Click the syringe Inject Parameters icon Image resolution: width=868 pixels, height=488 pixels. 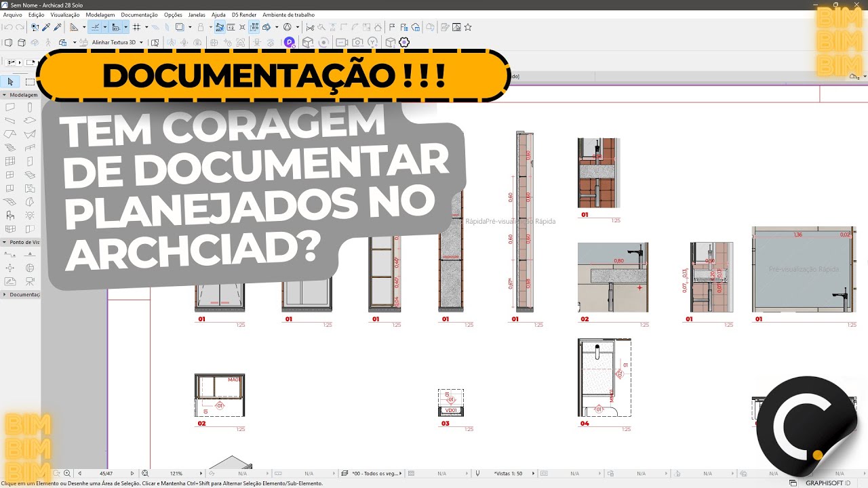(58, 27)
